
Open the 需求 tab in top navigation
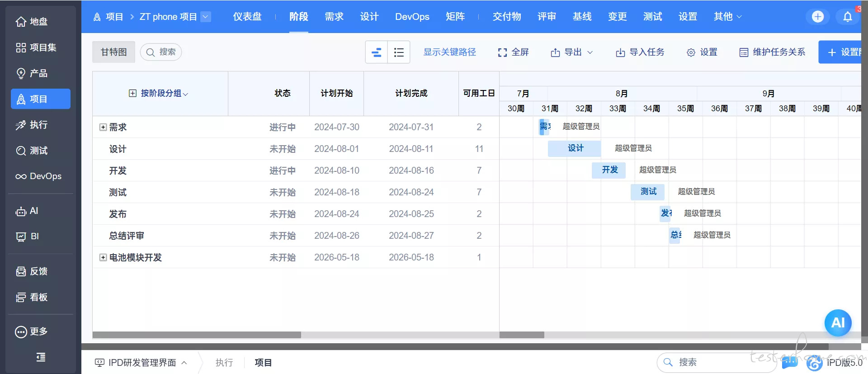coord(334,17)
